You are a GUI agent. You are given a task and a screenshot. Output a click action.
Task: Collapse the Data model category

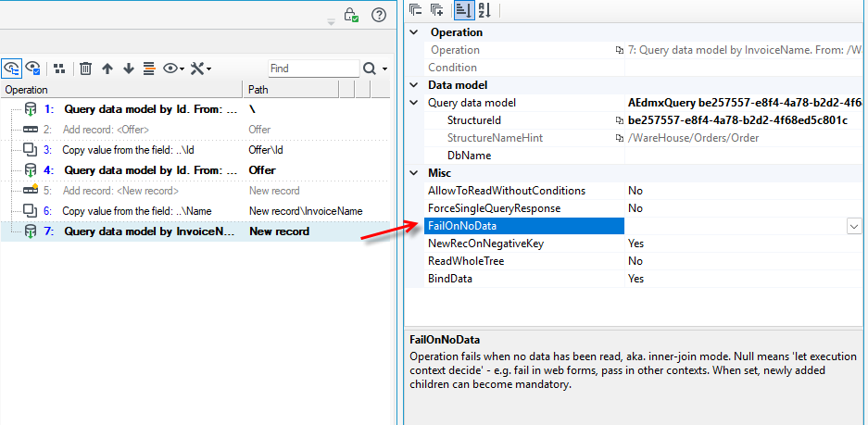[x=413, y=85]
